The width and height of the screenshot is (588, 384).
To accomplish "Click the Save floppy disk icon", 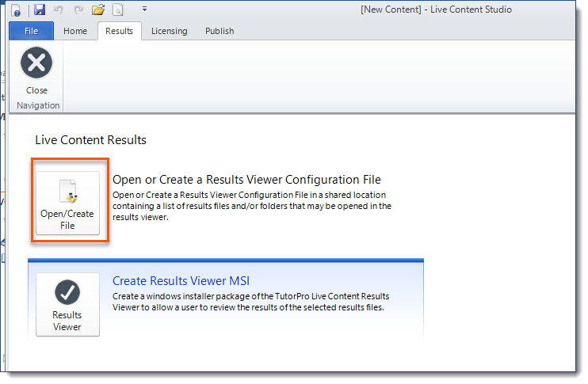I will point(40,10).
